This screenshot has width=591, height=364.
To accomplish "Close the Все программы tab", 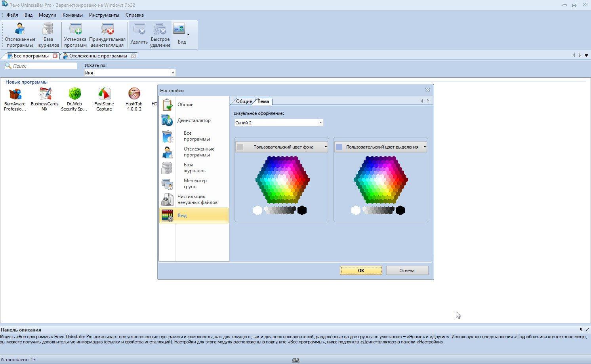I will pos(55,56).
